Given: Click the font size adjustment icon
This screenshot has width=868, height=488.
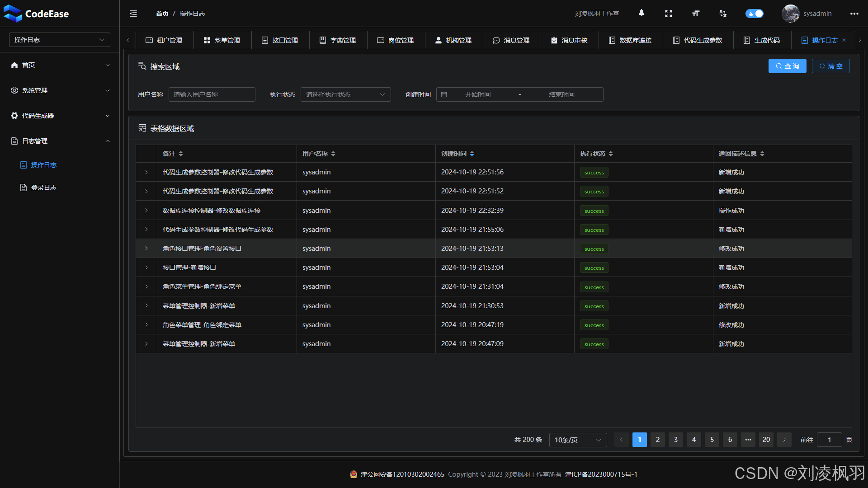Looking at the screenshot, I should click(x=695, y=14).
